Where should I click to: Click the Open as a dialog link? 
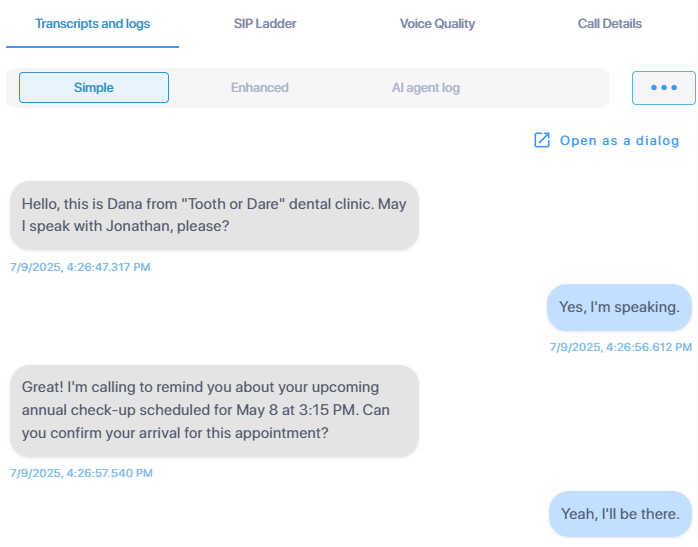(619, 141)
